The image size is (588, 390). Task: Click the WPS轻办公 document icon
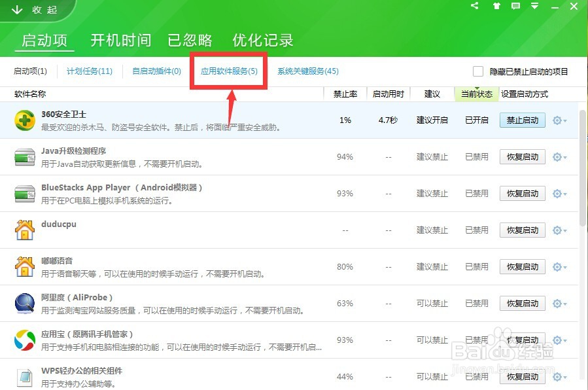click(25, 378)
